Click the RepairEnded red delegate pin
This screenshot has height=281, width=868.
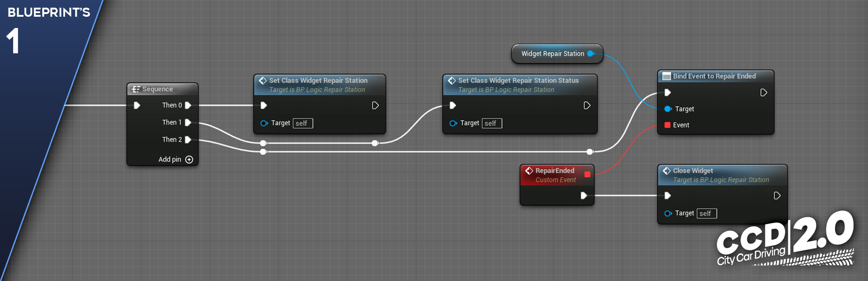(x=587, y=174)
